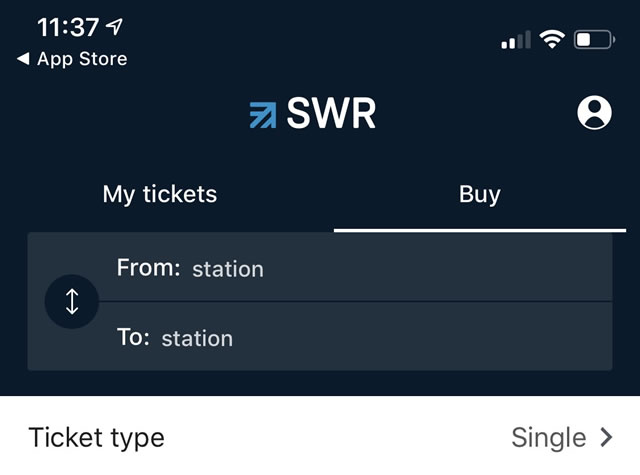This screenshot has width=640, height=475.
Task: Tap the SWR wordmark text
Action: 332,114
